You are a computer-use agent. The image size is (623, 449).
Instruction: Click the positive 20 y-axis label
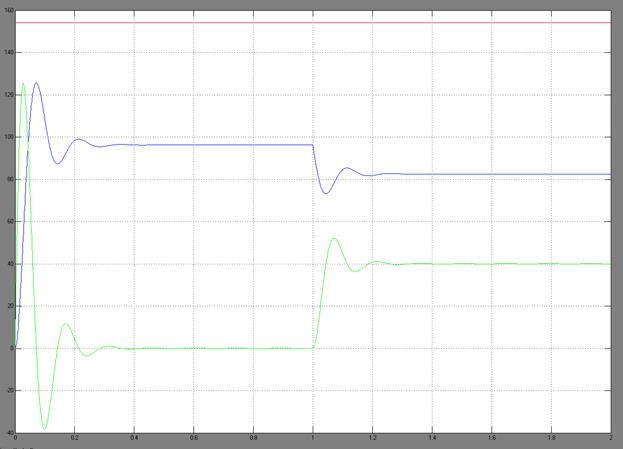(x=10, y=306)
